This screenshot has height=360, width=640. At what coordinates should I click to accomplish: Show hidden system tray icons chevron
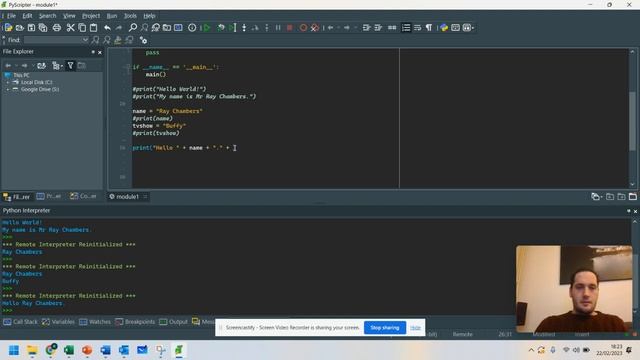point(531,350)
